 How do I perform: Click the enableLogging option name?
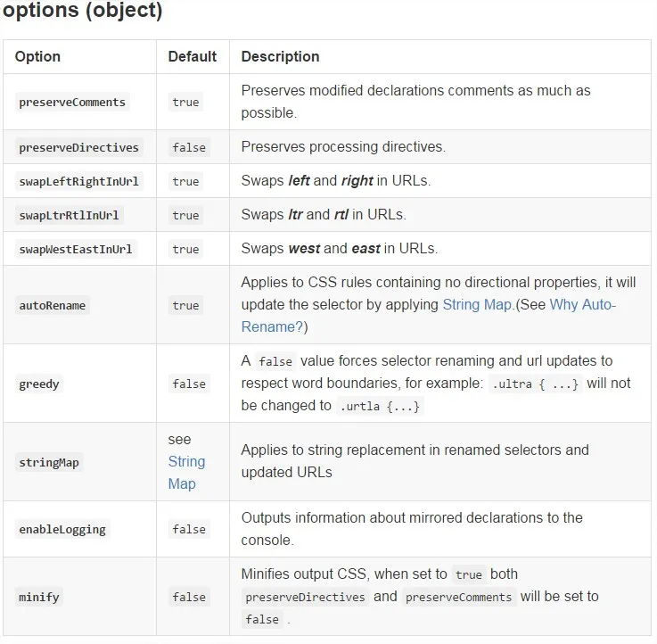(62, 530)
